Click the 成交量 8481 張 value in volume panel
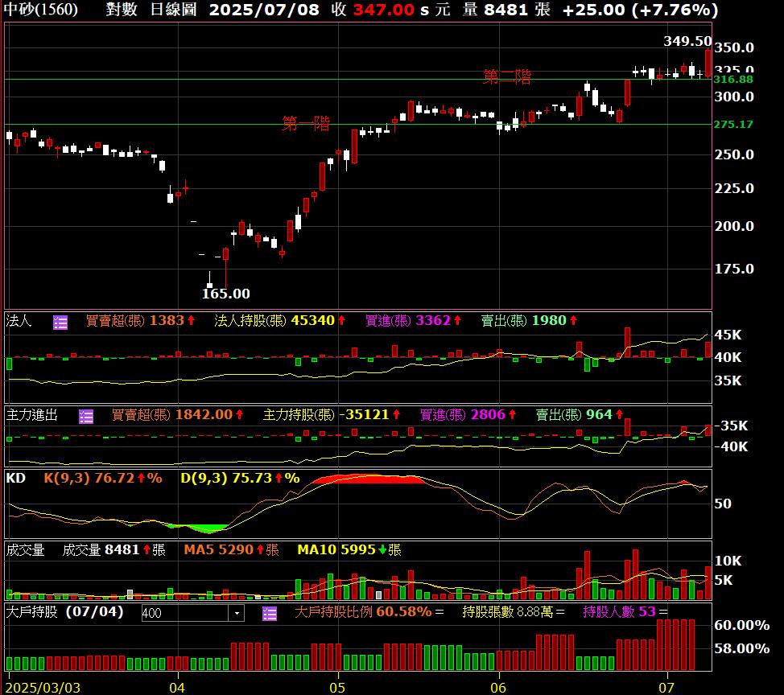Viewport: 784px width, 695px height. (x=114, y=550)
